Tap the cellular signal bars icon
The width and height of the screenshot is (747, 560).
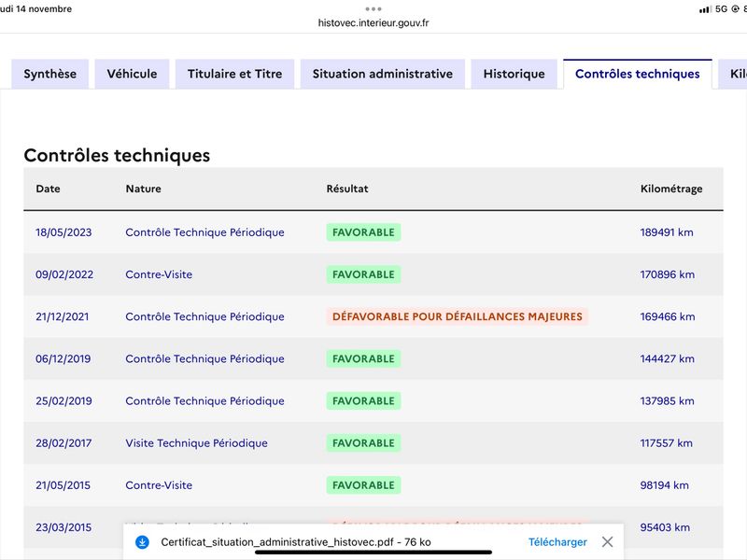(x=705, y=9)
